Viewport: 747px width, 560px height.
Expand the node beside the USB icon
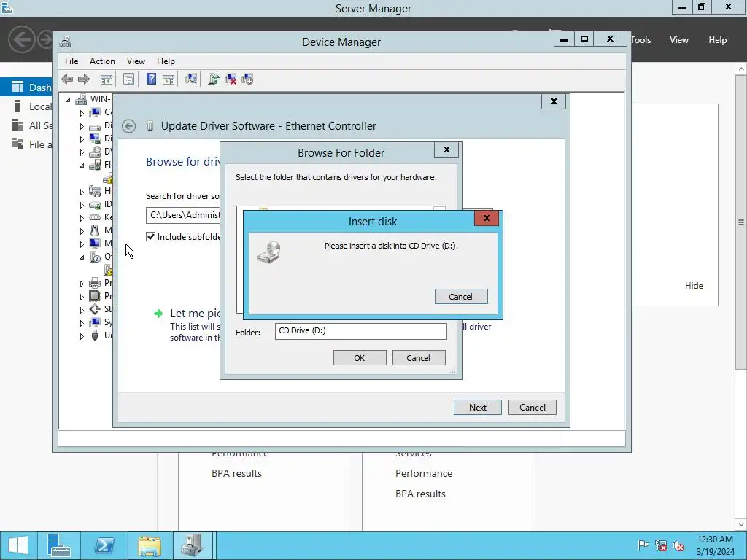pos(82,335)
